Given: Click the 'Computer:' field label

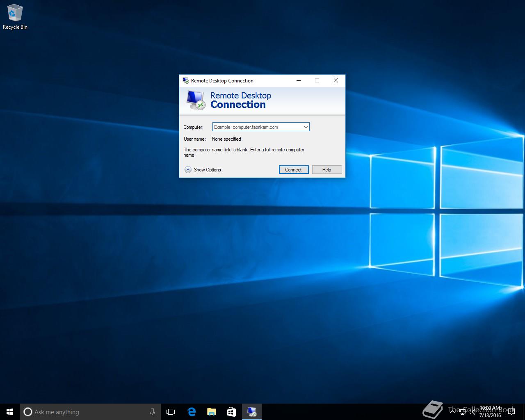Looking at the screenshot, I should 193,127.
